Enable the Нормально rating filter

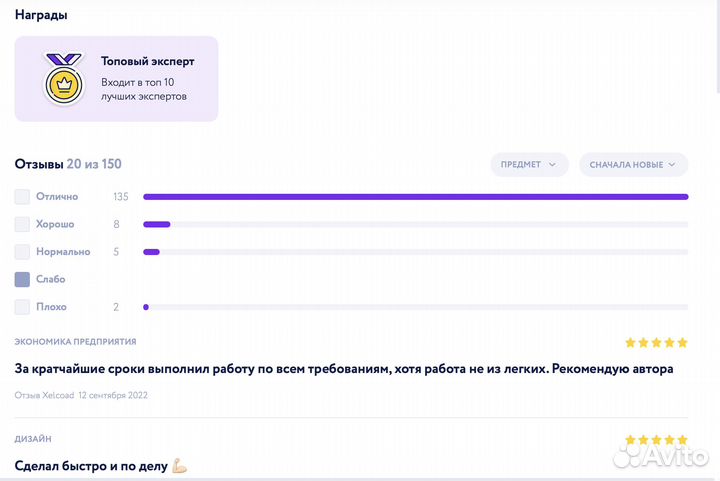[x=22, y=252]
